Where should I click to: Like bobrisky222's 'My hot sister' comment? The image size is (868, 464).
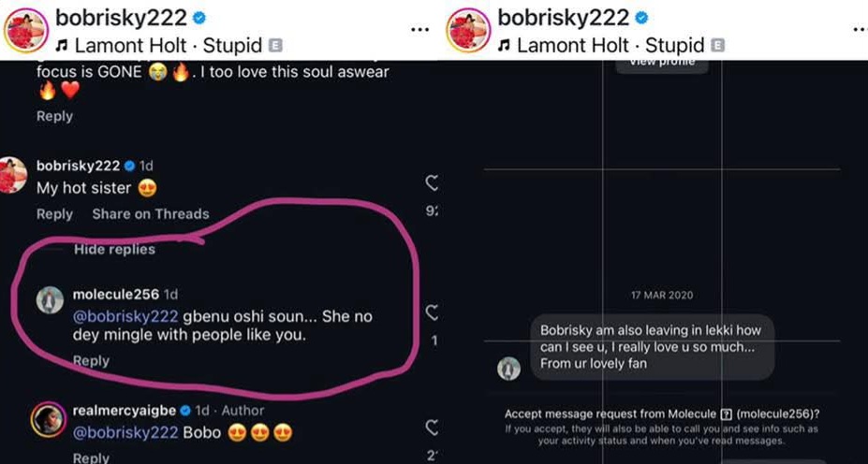432,182
